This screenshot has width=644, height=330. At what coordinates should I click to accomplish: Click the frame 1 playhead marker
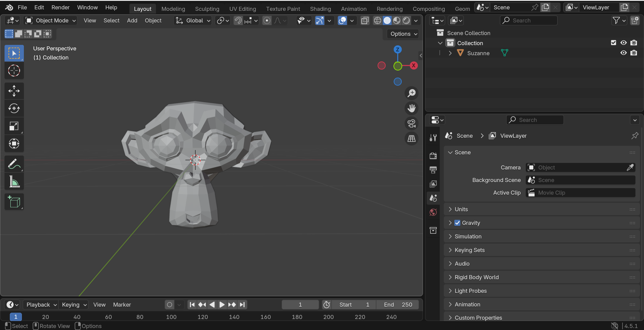[16, 317]
